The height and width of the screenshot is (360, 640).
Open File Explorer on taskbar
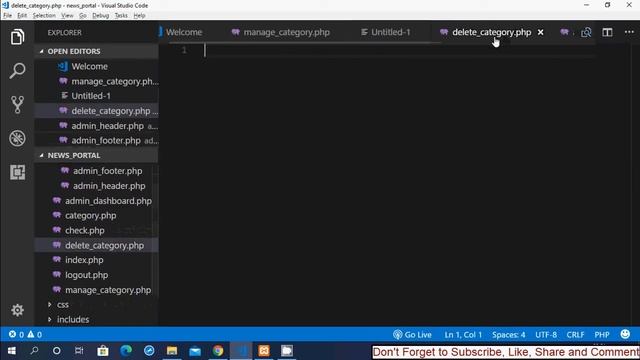coord(172,351)
